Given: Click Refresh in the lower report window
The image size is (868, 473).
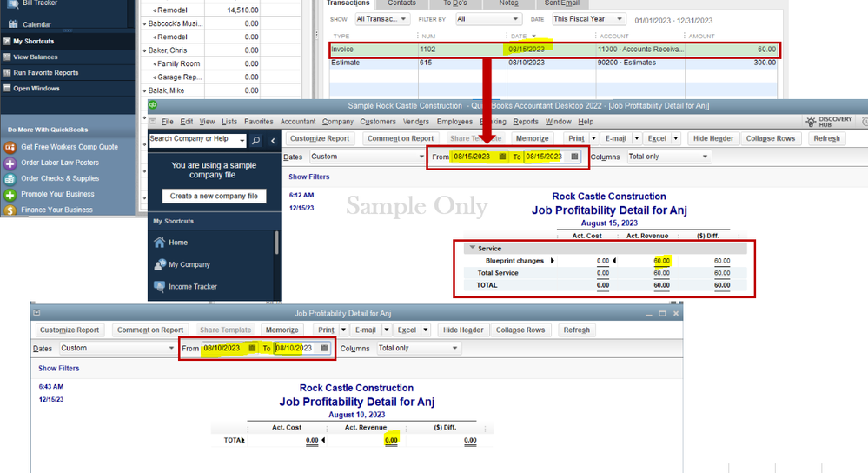Looking at the screenshot, I should coord(576,330).
